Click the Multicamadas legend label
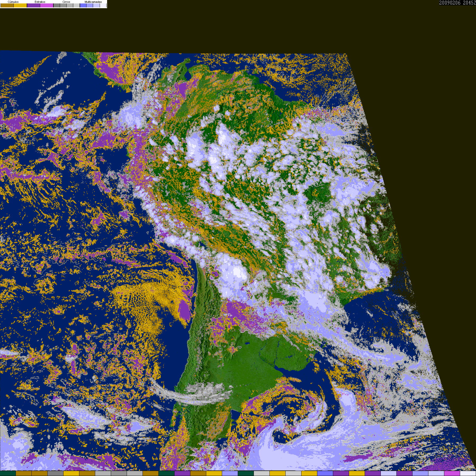The image size is (476, 476). pos(93,2)
